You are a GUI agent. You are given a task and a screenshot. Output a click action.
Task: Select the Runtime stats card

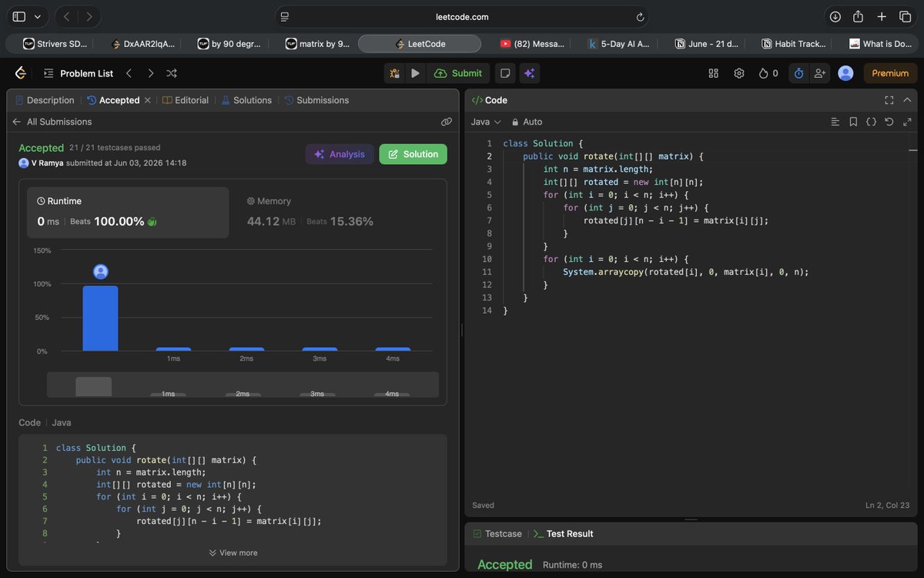pos(128,212)
